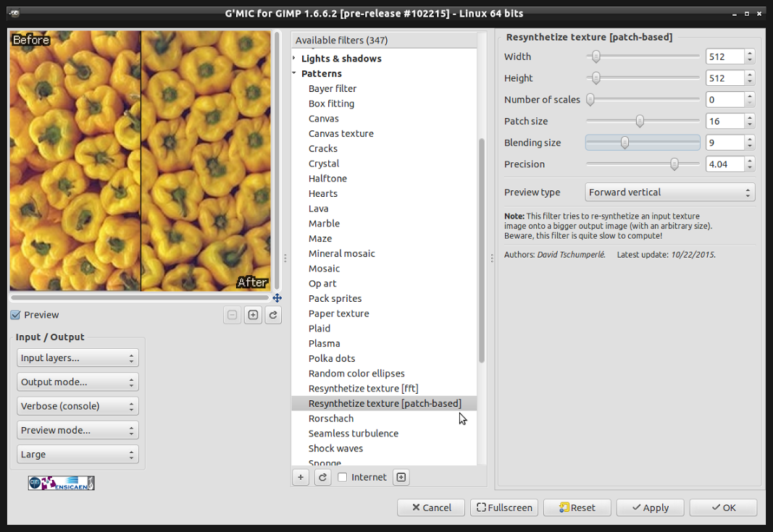Click the Blending size slider handle
The width and height of the screenshot is (773, 532).
(x=624, y=143)
